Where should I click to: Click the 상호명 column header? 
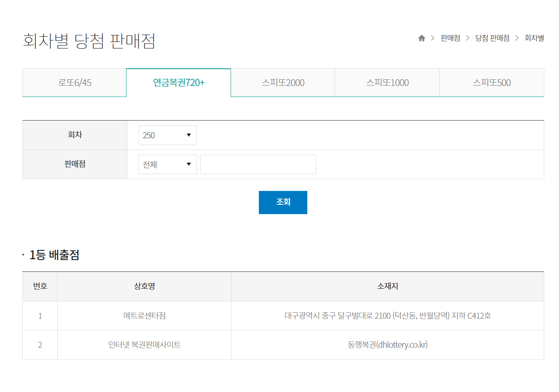tap(145, 286)
